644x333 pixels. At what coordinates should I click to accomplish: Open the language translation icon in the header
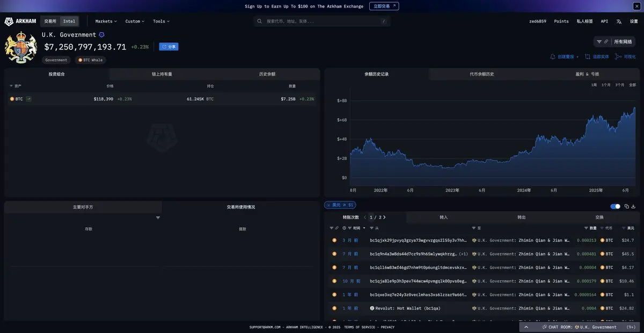[x=619, y=21]
